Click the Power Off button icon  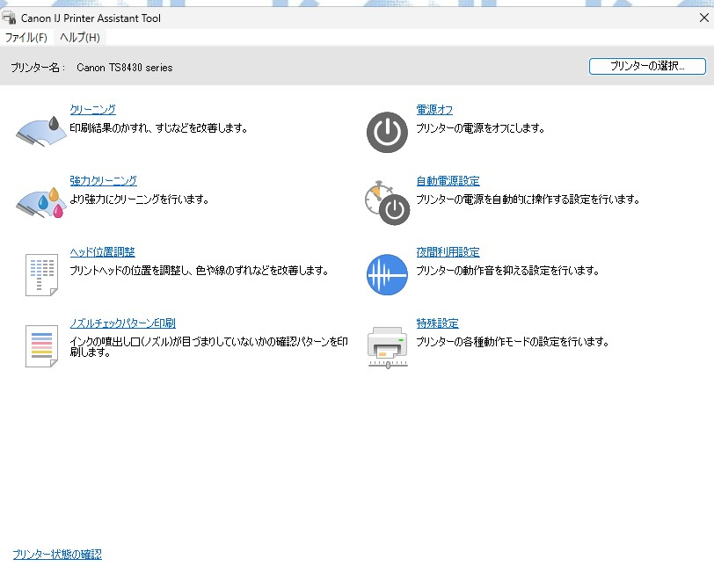point(387,132)
